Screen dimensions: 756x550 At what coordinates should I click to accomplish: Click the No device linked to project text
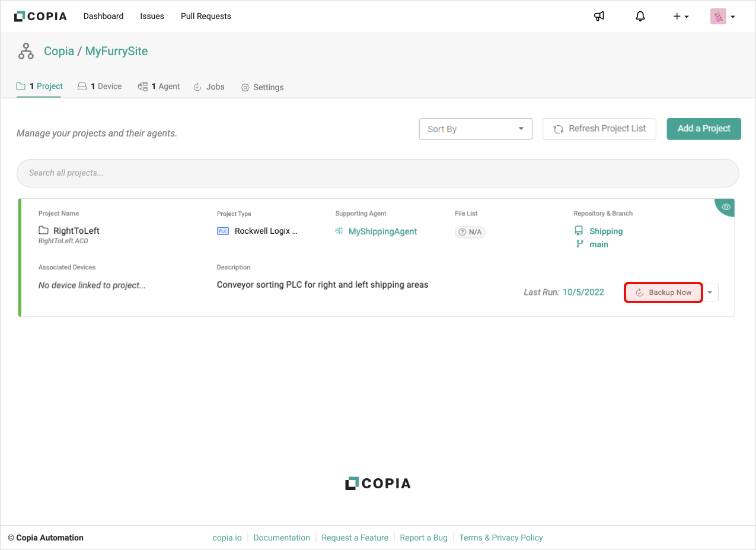click(92, 285)
